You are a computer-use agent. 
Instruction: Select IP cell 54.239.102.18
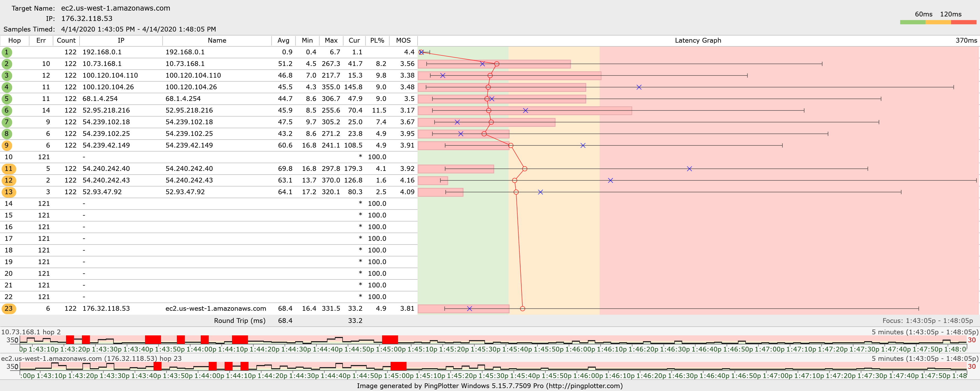[106, 122]
